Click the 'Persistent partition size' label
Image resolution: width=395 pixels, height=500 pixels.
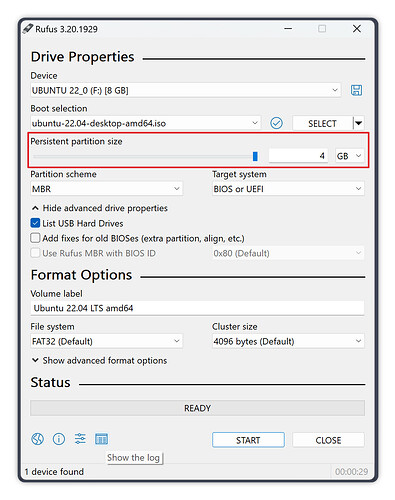click(76, 141)
